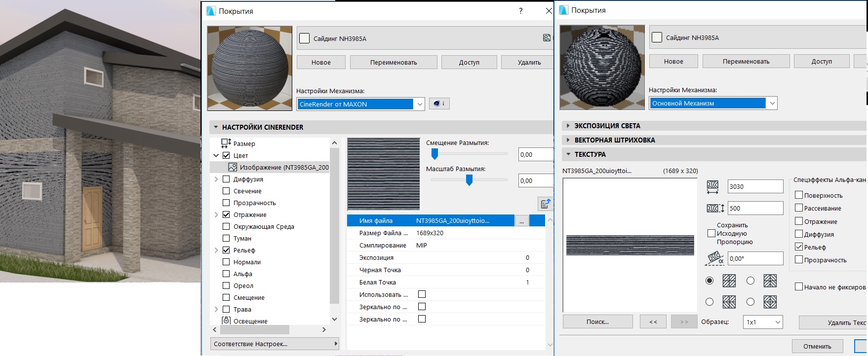This screenshot has width=868, height=356.
Task: Enable the Свечение checkbox
Action: (x=226, y=191)
